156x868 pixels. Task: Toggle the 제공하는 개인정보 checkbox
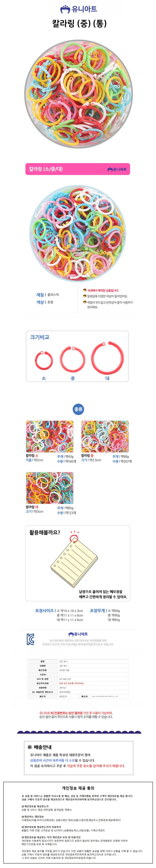[x=23, y=817]
